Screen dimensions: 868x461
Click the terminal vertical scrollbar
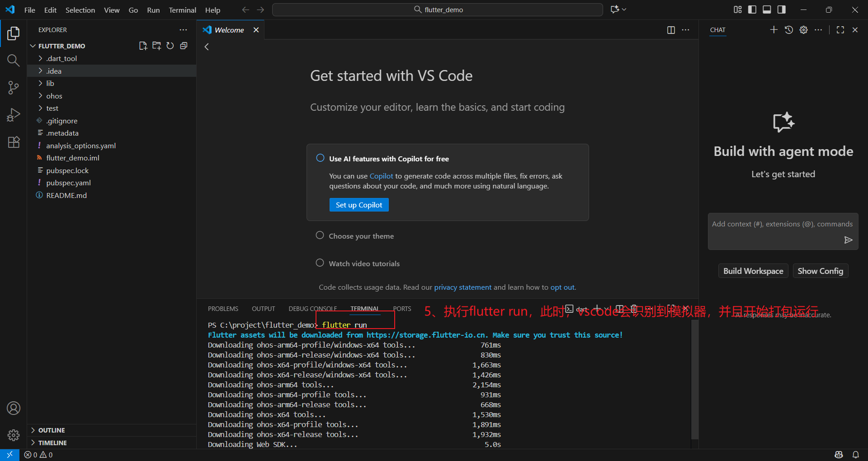tap(695, 379)
